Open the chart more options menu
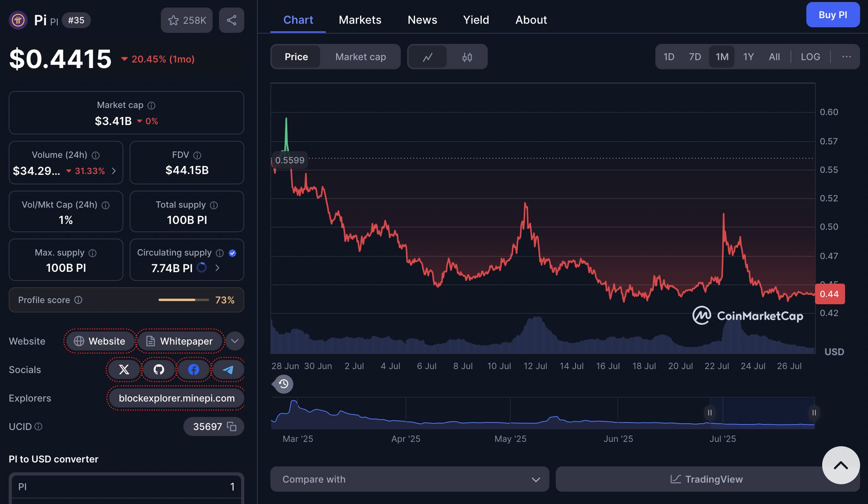The image size is (868, 504). (846, 57)
